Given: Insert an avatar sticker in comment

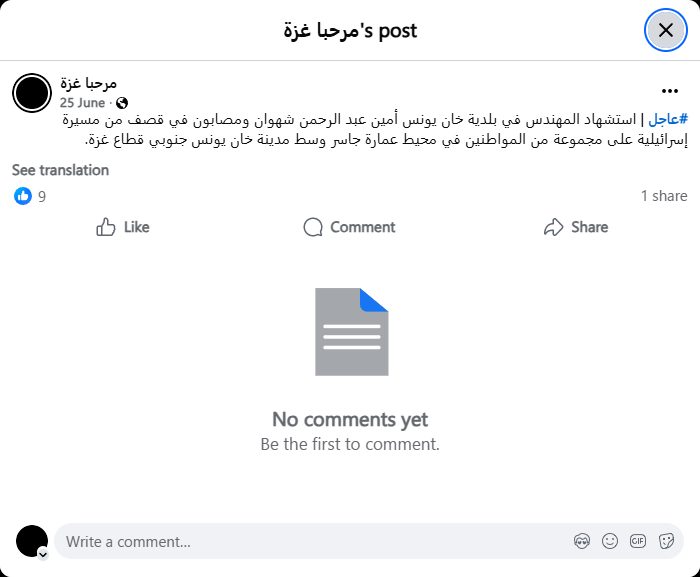Looking at the screenshot, I should click(582, 541).
